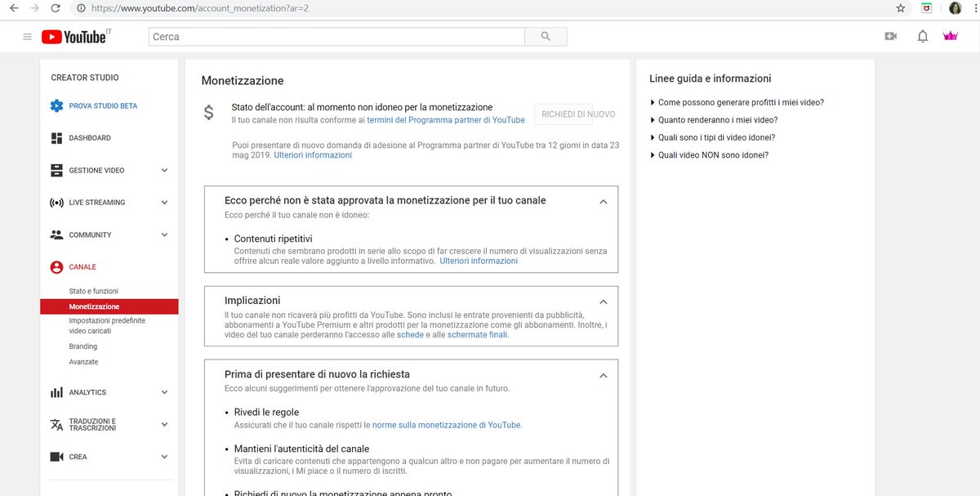The image size is (980, 496).
Task: Open the hamburger guide menu
Action: click(x=27, y=37)
